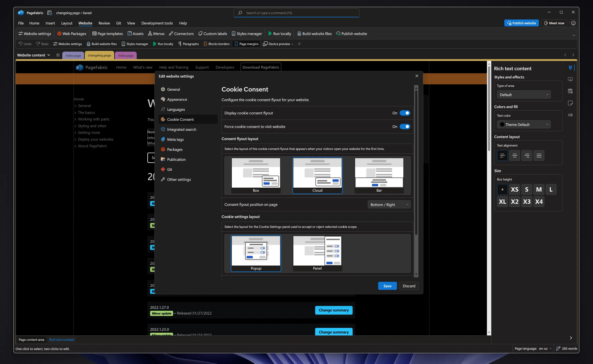Open Page templates in the ribbon
The height and width of the screenshot is (364, 593).
[x=108, y=34]
